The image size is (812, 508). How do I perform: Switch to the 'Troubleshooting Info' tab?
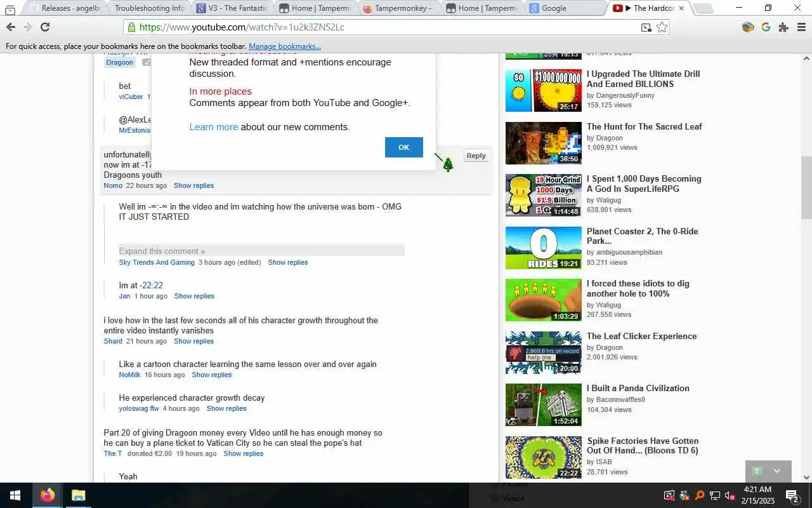(150, 8)
